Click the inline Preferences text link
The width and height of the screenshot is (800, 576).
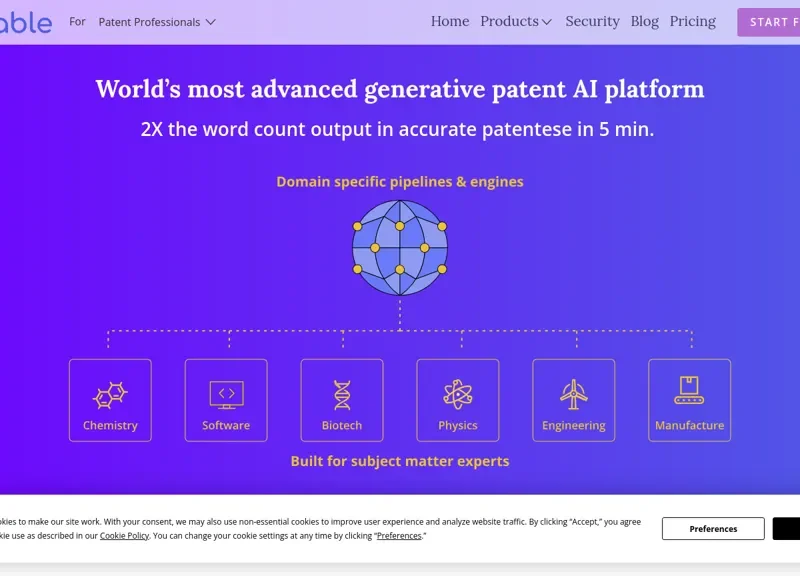coord(399,536)
